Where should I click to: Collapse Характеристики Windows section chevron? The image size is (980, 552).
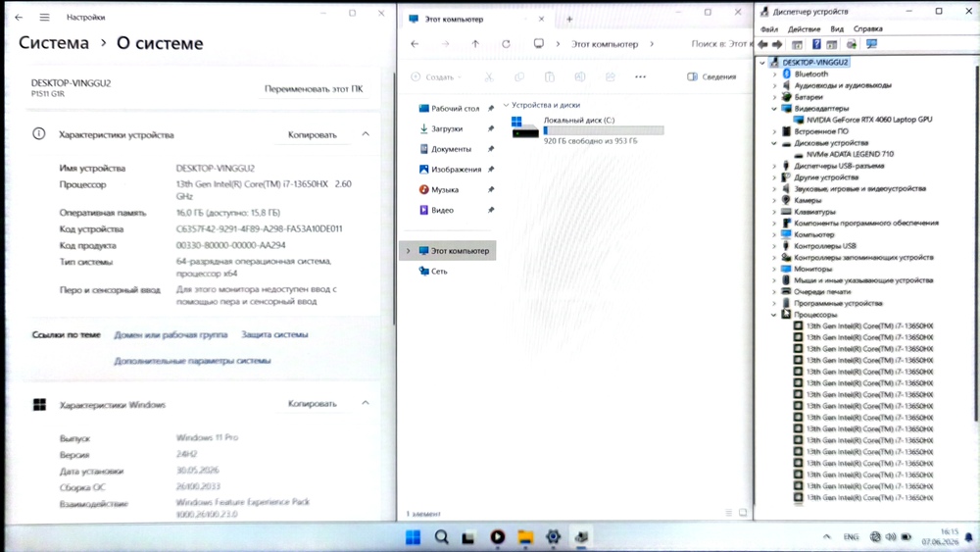366,403
